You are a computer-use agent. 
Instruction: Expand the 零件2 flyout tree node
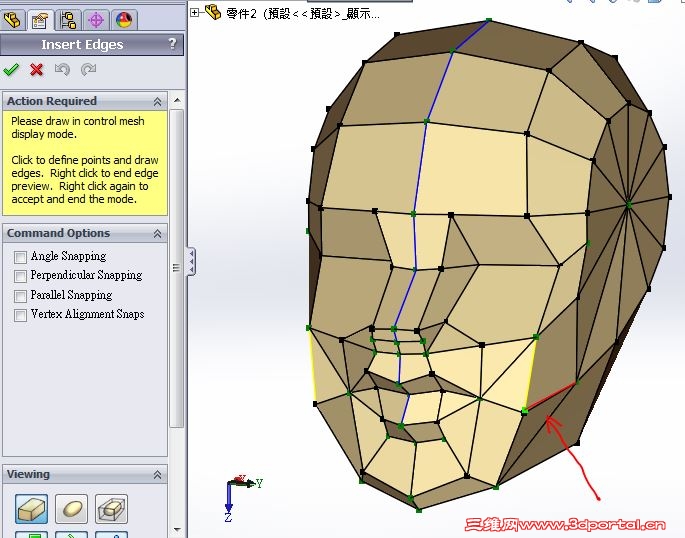(x=194, y=12)
